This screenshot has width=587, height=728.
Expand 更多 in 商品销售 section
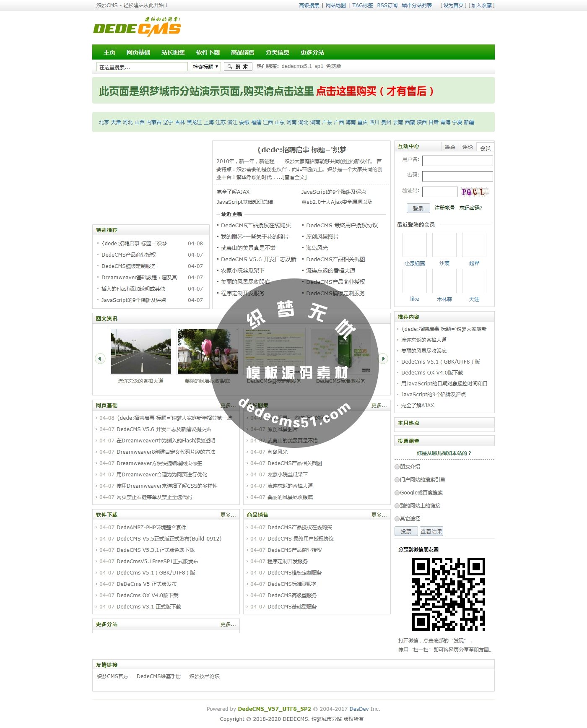coord(379,515)
